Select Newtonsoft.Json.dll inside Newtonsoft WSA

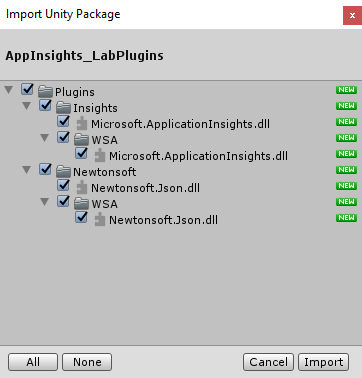click(x=163, y=220)
